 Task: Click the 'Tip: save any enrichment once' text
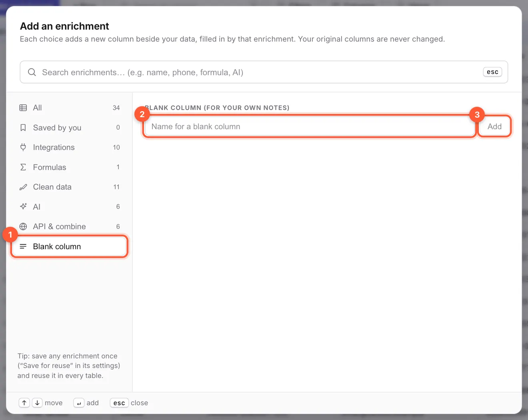click(x=68, y=356)
